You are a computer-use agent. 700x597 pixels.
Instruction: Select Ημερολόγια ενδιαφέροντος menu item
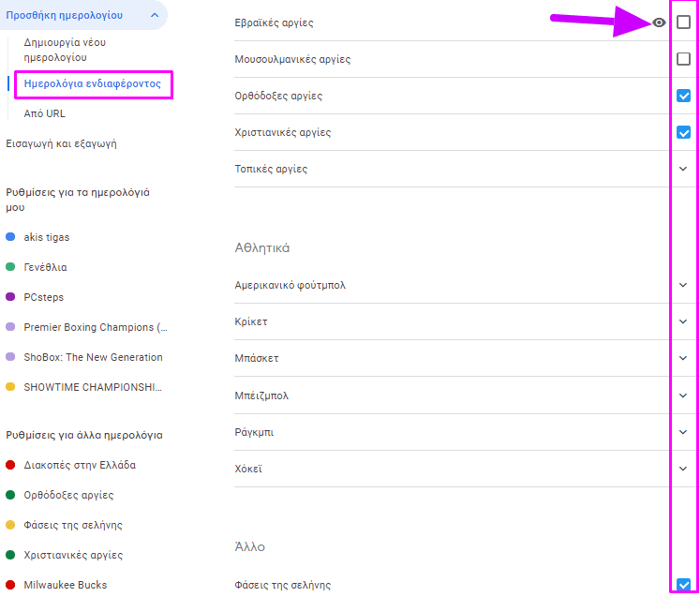pos(93,84)
